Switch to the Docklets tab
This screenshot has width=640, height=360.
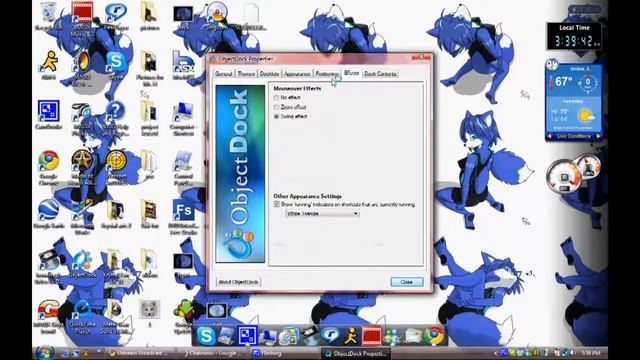(x=269, y=74)
